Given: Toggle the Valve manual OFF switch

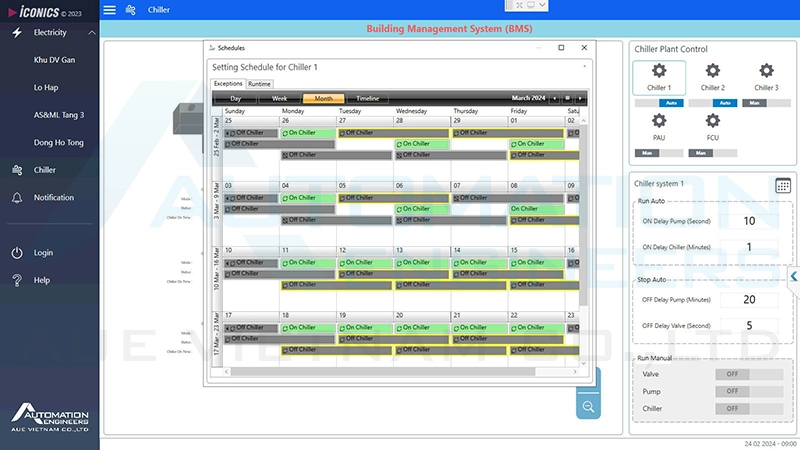Looking at the screenshot, I should (732, 374).
